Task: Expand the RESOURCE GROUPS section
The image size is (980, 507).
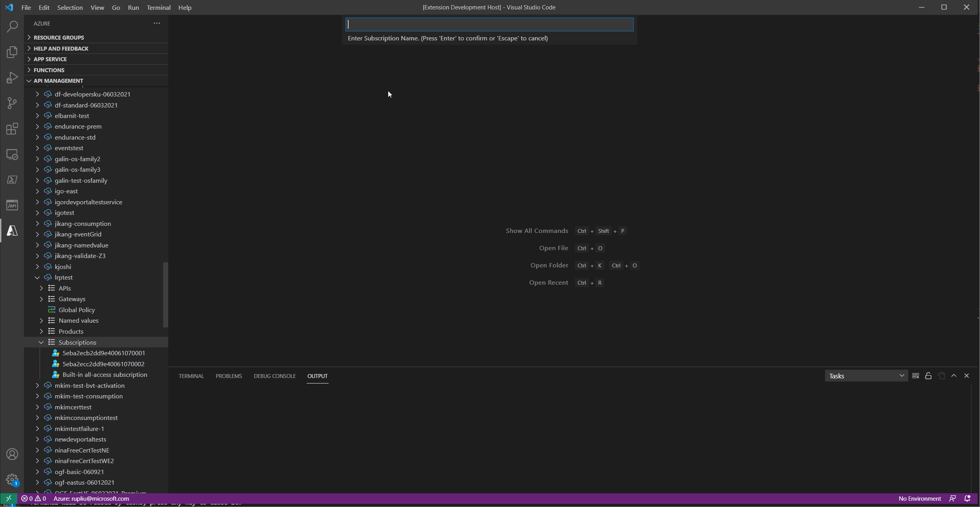Action: 58,38
